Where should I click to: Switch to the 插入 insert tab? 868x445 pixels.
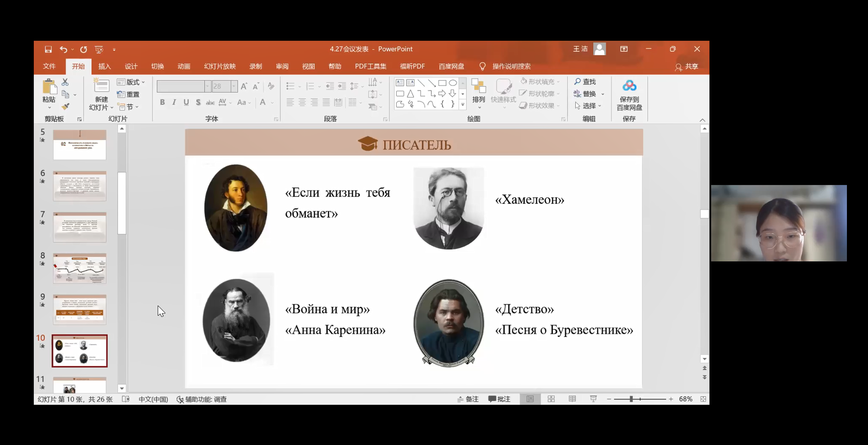click(104, 66)
